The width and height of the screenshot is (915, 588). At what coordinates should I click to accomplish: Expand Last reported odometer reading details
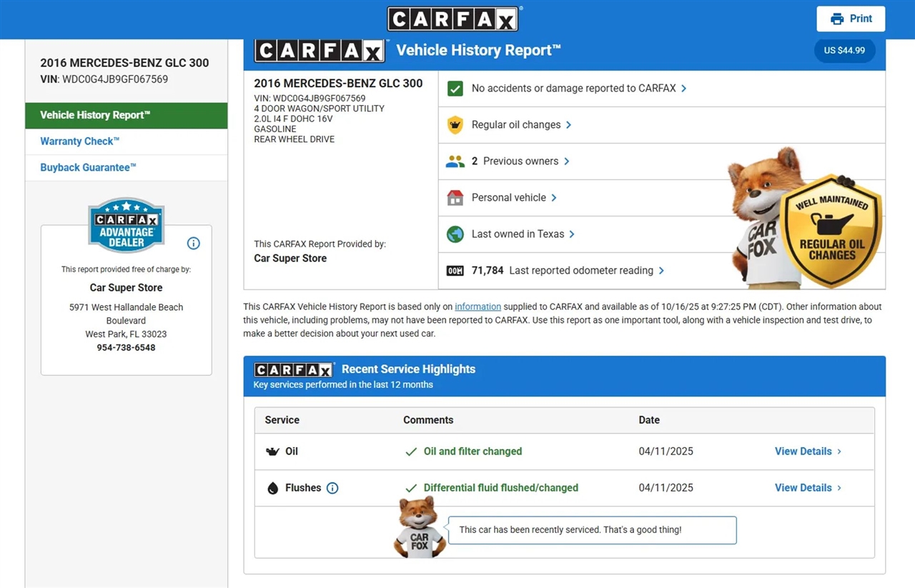click(x=581, y=271)
